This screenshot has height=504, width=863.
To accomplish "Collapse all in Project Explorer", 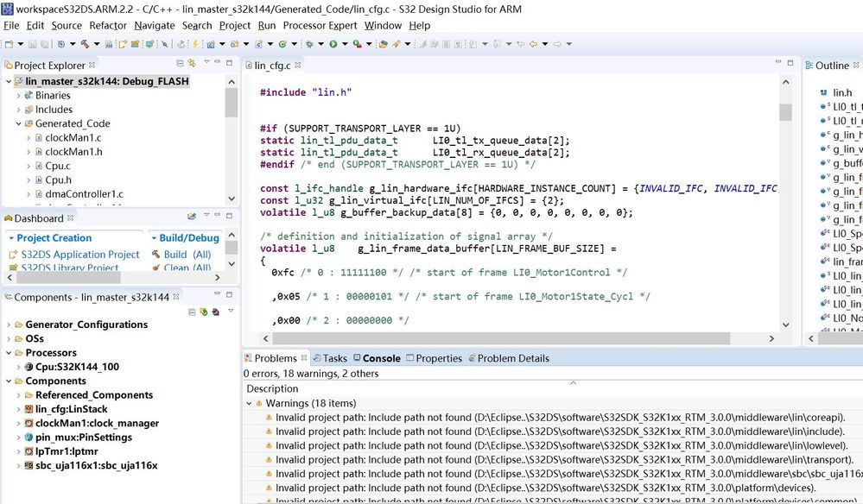I will tap(180, 63).
